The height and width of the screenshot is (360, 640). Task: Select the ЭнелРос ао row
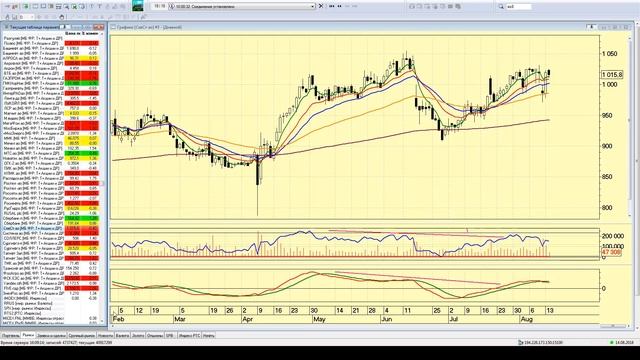(x=51, y=293)
